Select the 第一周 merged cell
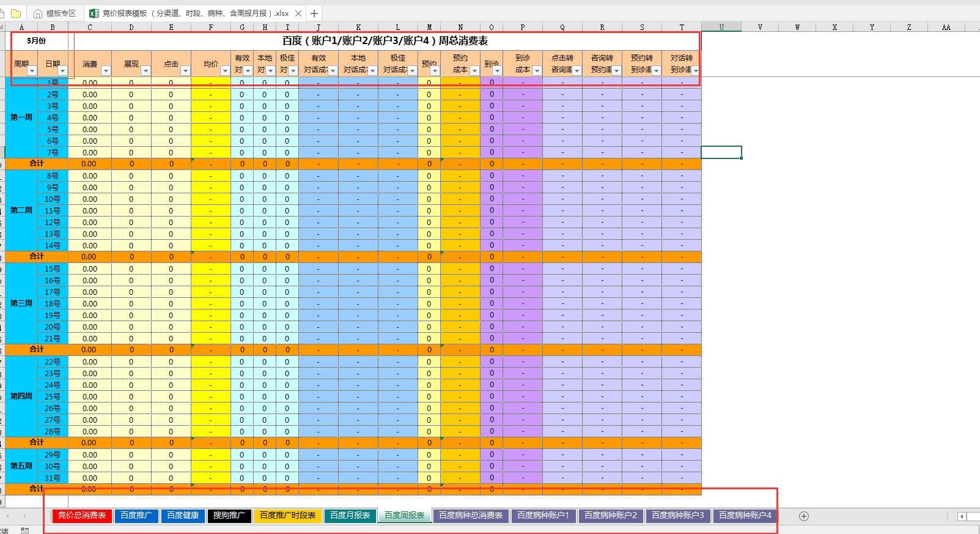 pos(21,117)
